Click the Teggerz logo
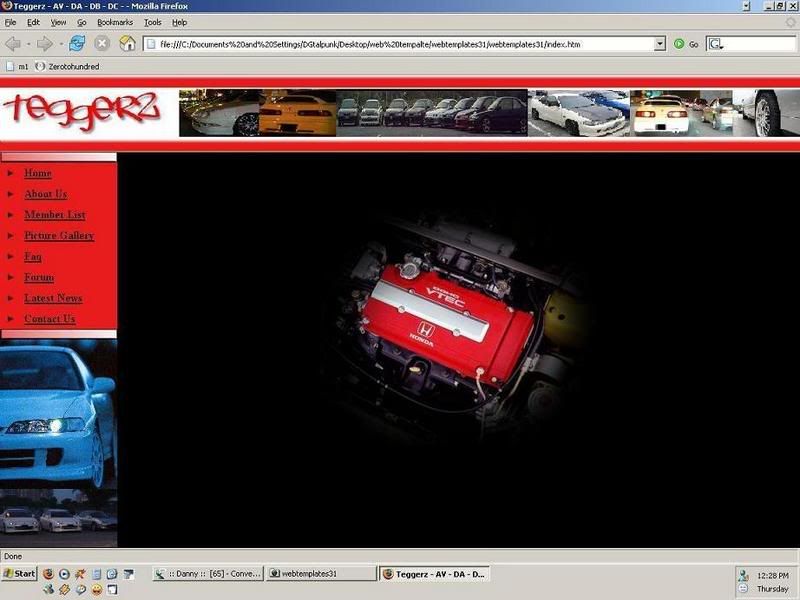This screenshot has width=800, height=600. 82,112
